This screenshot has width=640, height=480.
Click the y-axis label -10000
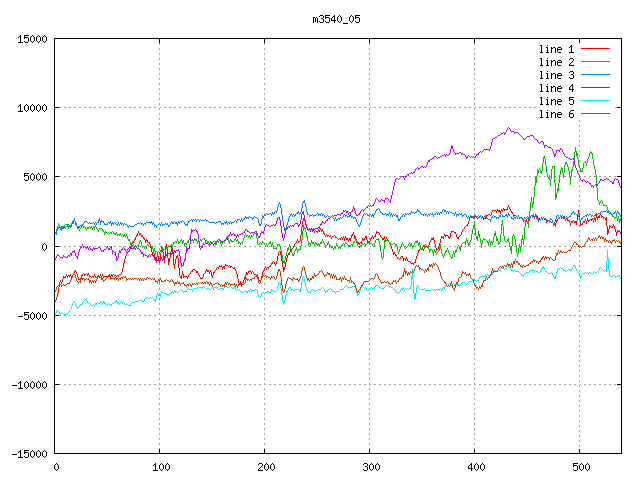[x=29, y=385]
